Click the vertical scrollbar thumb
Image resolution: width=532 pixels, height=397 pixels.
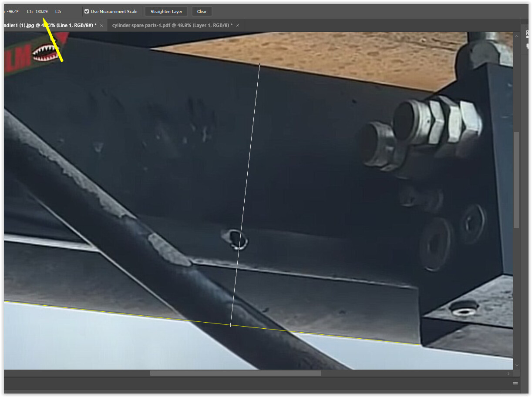coord(517,180)
